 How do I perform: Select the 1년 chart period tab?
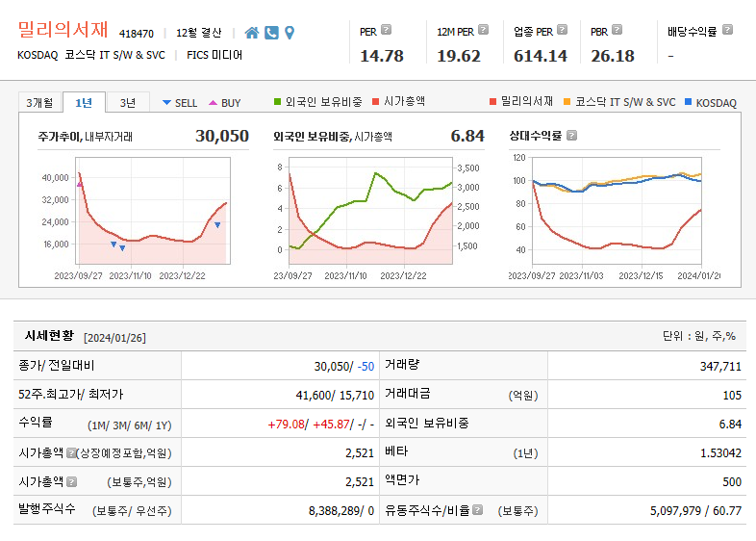point(84,103)
